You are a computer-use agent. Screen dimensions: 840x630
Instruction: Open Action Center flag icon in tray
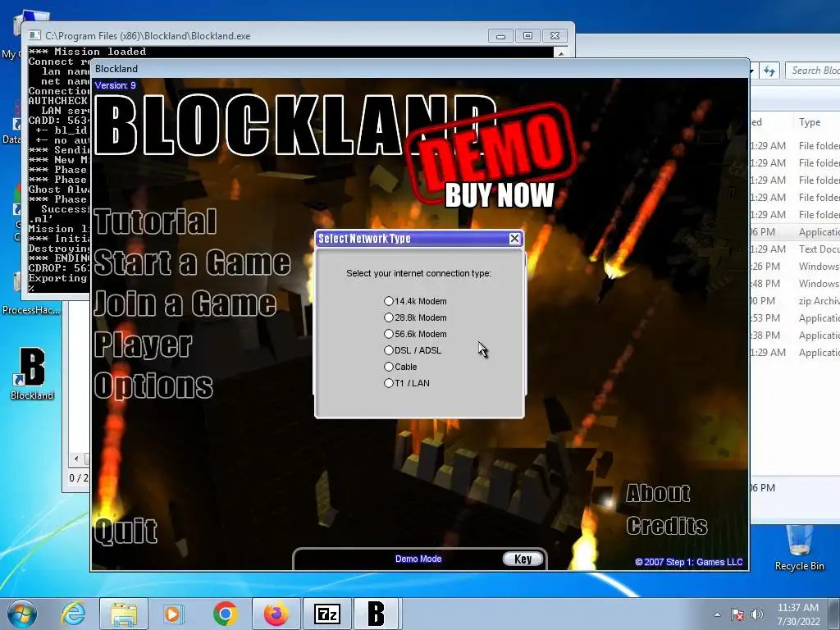click(737, 614)
